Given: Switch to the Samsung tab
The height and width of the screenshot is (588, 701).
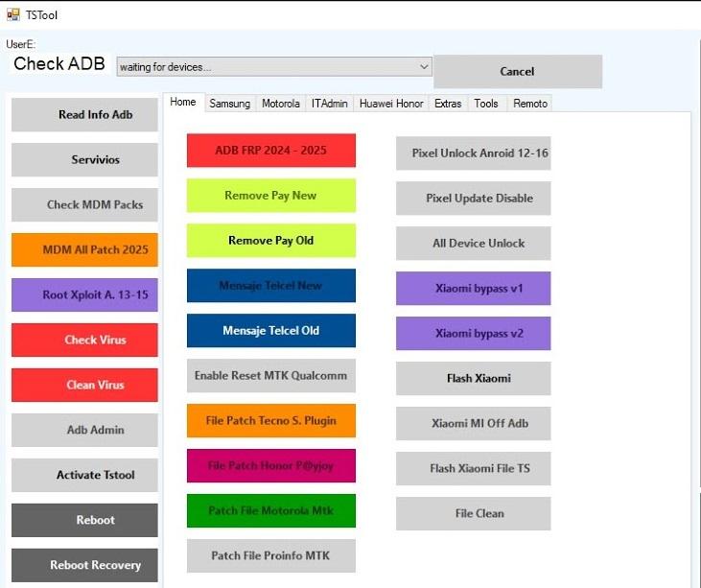Looking at the screenshot, I should (x=230, y=104).
